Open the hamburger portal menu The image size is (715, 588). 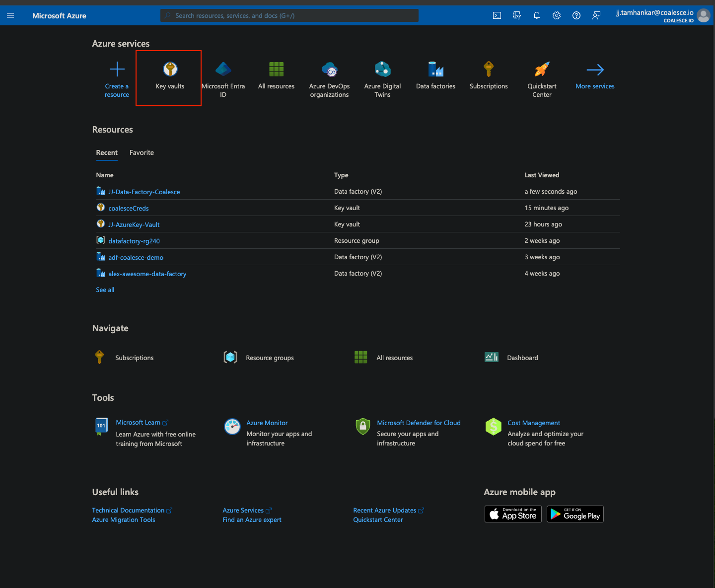[x=10, y=15]
